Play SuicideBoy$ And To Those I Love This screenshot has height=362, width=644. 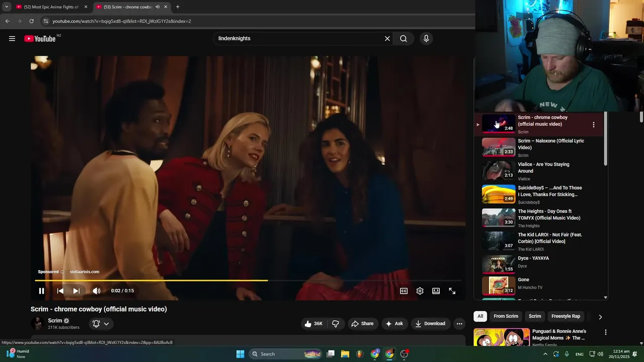pos(539,195)
